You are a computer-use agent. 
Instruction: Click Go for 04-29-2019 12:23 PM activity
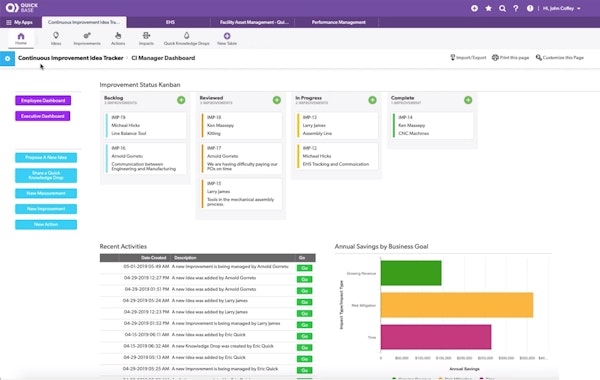pos(304,313)
